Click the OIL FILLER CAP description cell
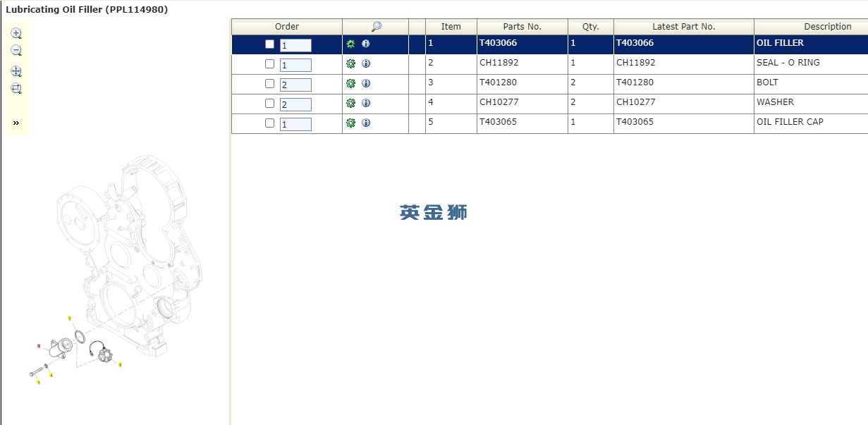 click(811, 123)
